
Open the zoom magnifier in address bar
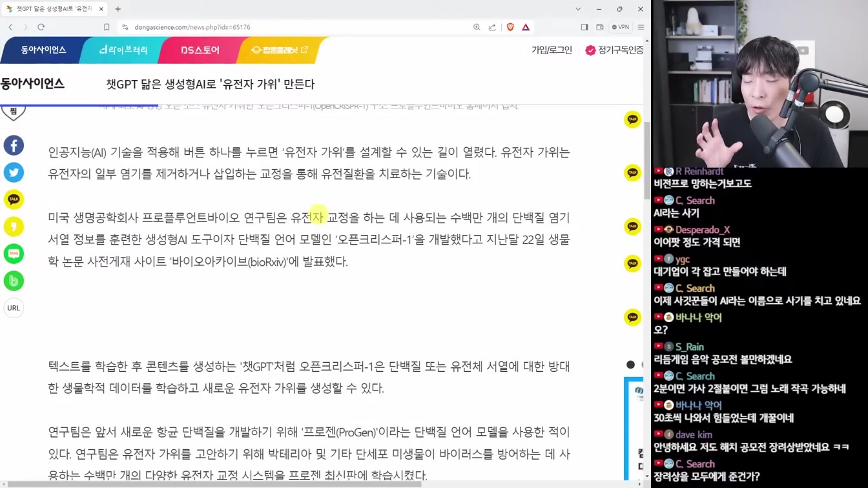click(x=477, y=27)
